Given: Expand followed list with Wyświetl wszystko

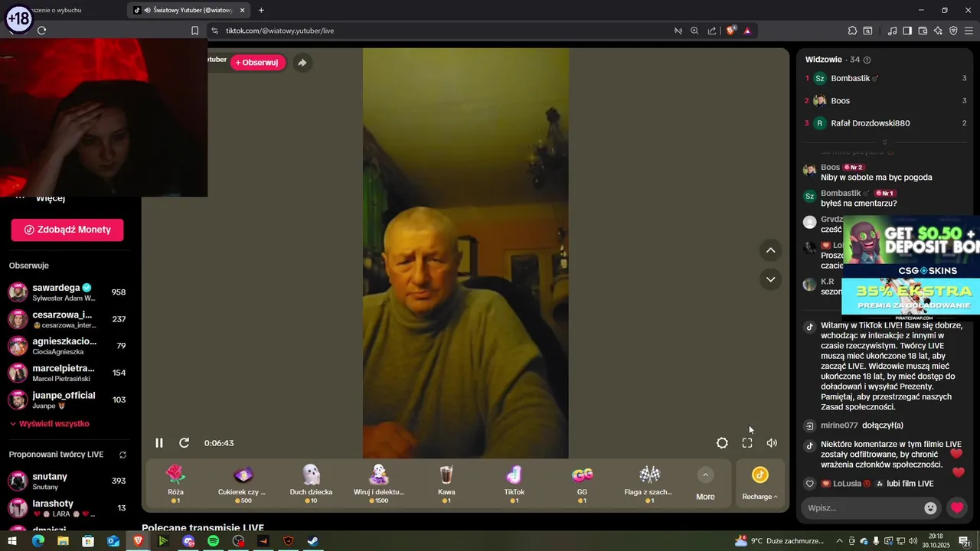Looking at the screenshot, I should pyautogui.click(x=50, y=424).
